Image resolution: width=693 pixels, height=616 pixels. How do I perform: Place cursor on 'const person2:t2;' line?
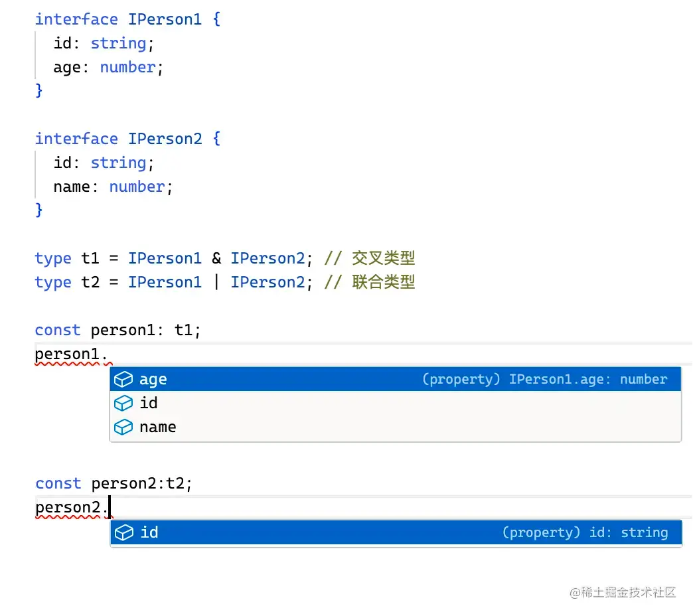114,483
